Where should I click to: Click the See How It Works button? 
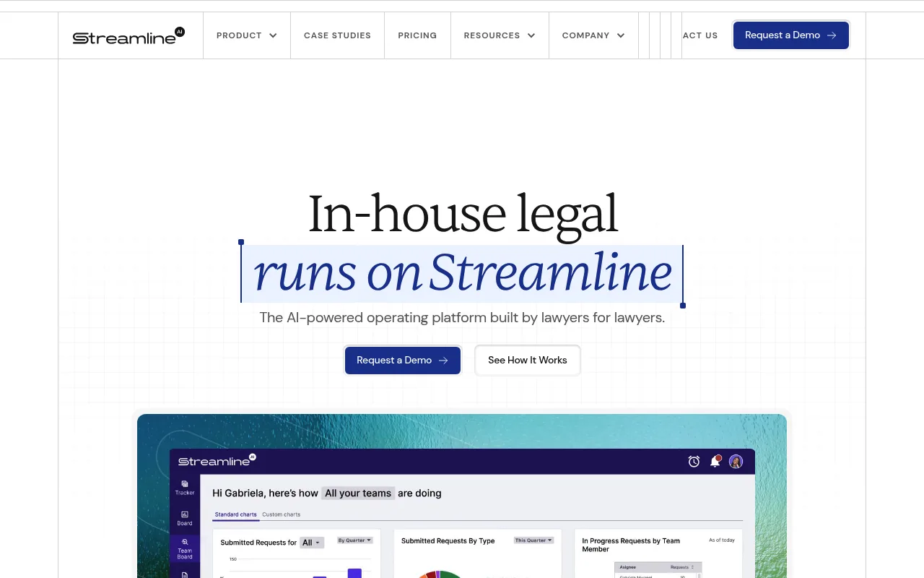(x=528, y=361)
